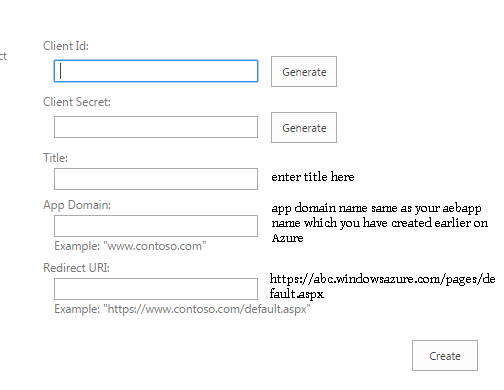Click the 'Client Id:' label

coord(66,46)
